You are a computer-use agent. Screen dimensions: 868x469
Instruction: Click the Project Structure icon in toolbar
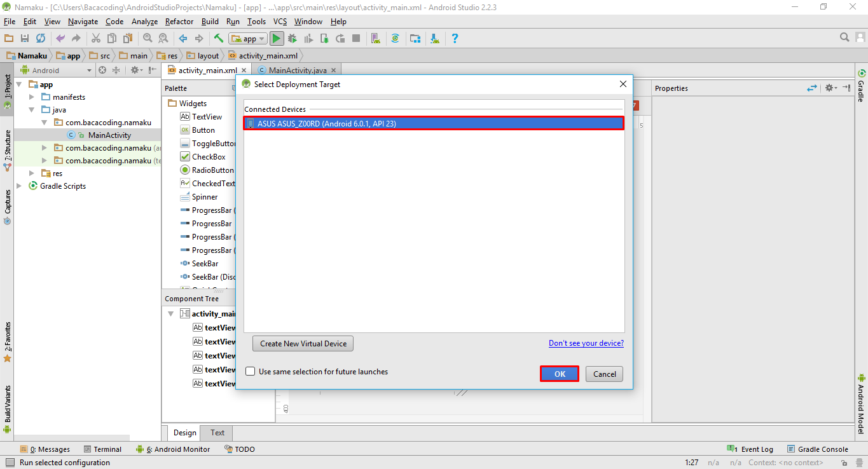(415, 38)
